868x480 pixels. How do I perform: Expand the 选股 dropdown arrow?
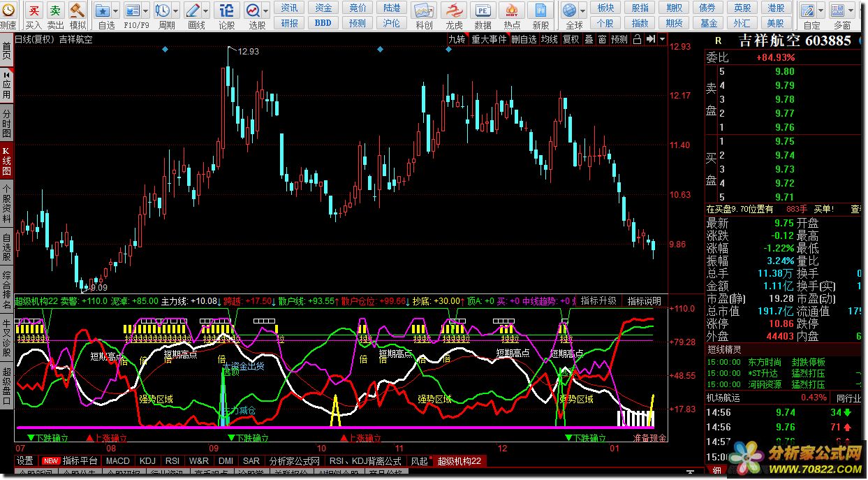(266, 10)
